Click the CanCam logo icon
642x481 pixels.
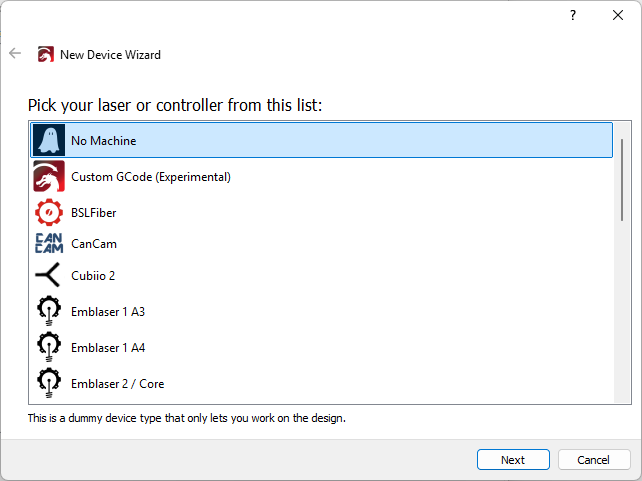pos(48,243)
